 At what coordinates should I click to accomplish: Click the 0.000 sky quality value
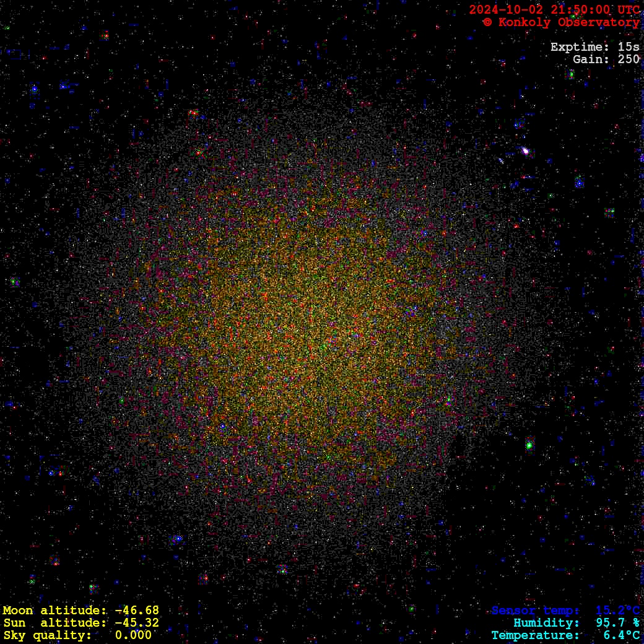click(133, 635)
